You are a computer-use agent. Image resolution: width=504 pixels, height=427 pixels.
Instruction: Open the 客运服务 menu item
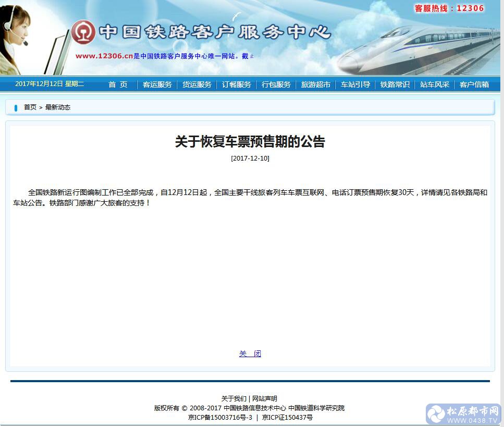click(157, 84)
